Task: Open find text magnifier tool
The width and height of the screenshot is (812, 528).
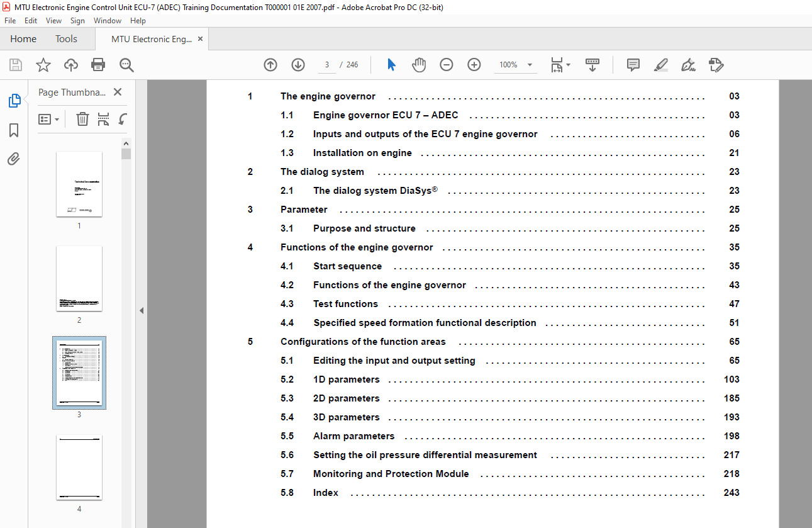Action: pos(126,65)
